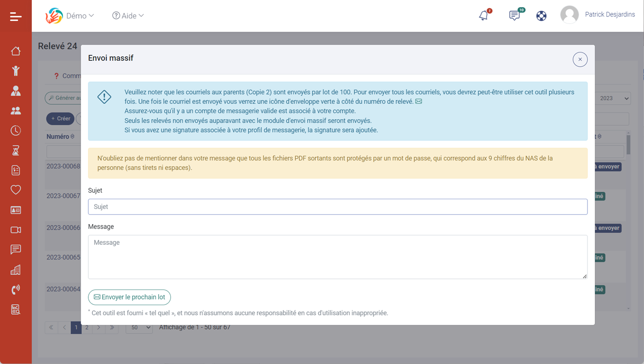Click the hamburger menu icon in sidebar
This screenshot has height=364, width=644.
(16, 17)
